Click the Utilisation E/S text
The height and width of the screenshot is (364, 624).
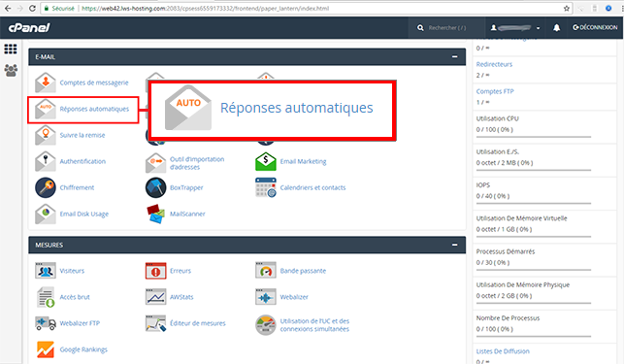click(x=498, y=151)
